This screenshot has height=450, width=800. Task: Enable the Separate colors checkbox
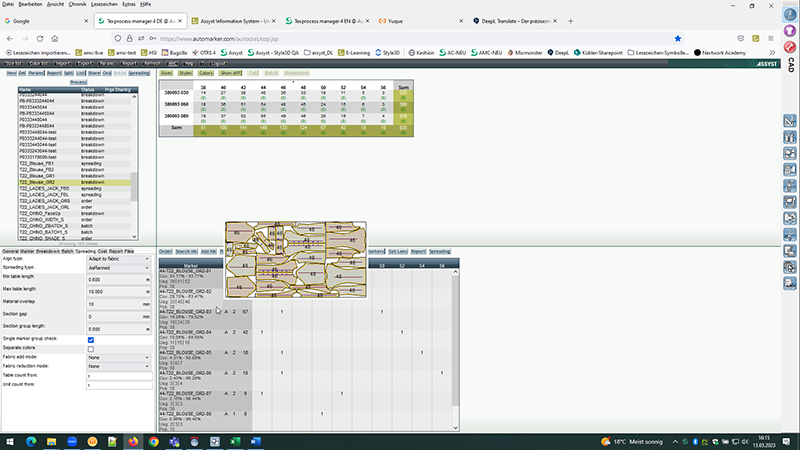tap(91, 348)
